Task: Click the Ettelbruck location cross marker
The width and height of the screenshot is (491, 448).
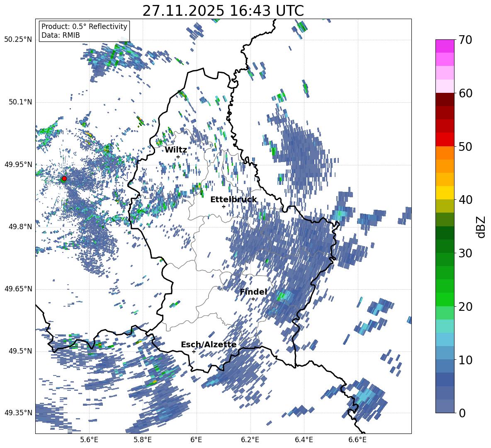Action: [224, 206]
